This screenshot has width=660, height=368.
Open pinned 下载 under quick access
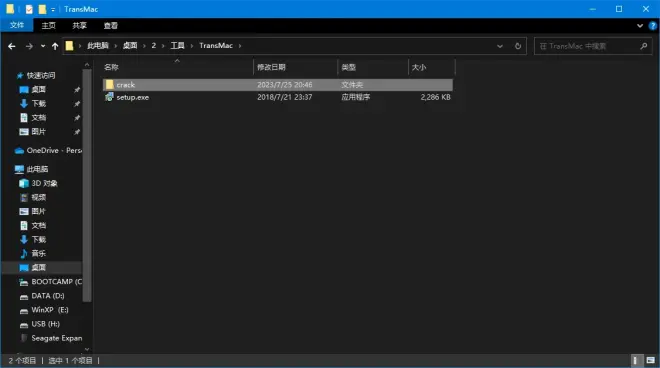[x=38, y=104]
